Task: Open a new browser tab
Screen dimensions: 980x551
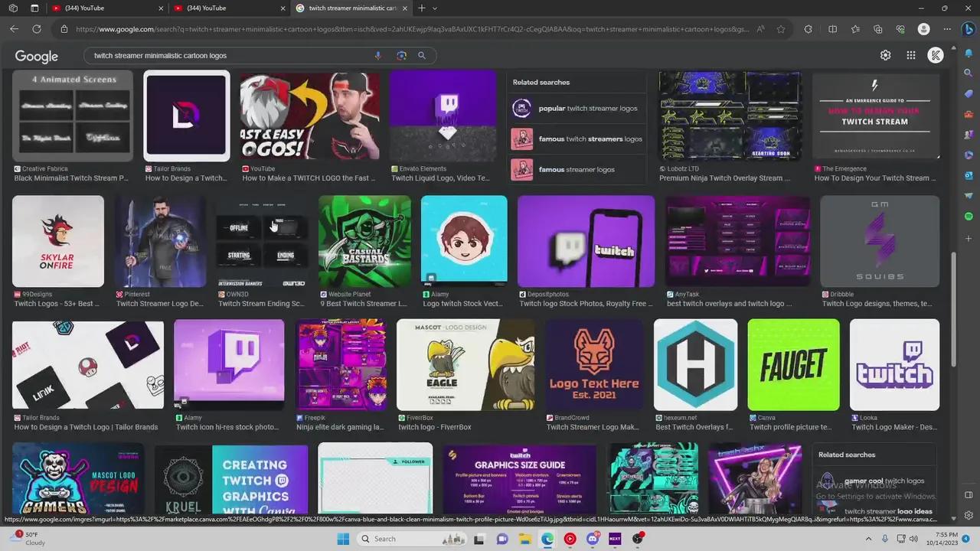Action: (x=421, y=8)
